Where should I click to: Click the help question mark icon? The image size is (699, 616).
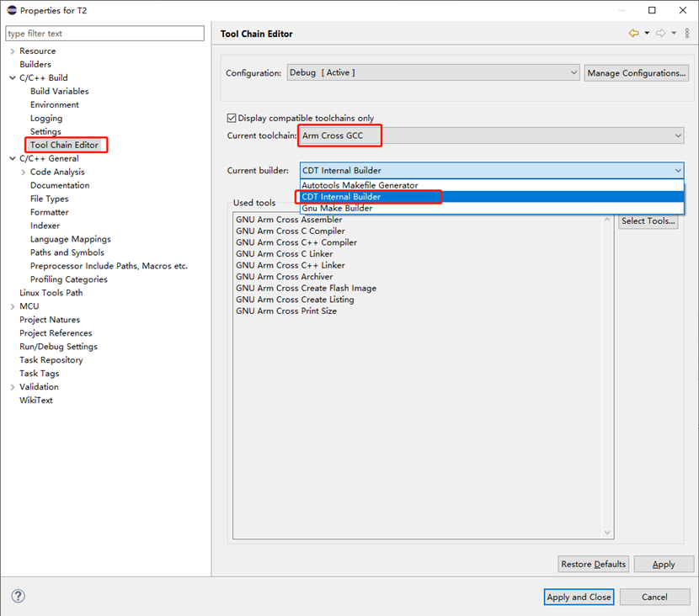tap(17, 596)
